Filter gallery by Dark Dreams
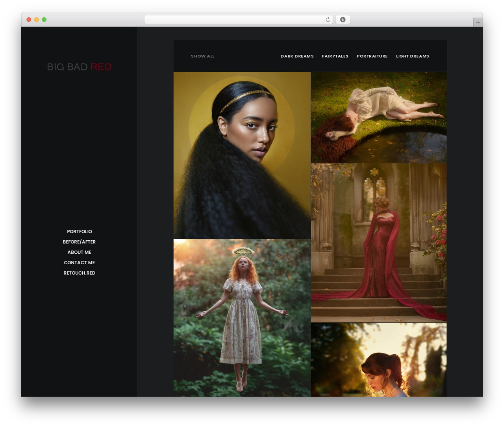 297,56
